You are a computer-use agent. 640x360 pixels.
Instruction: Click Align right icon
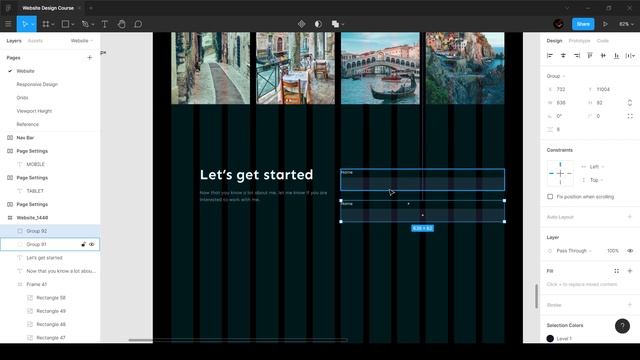[577, 56]
